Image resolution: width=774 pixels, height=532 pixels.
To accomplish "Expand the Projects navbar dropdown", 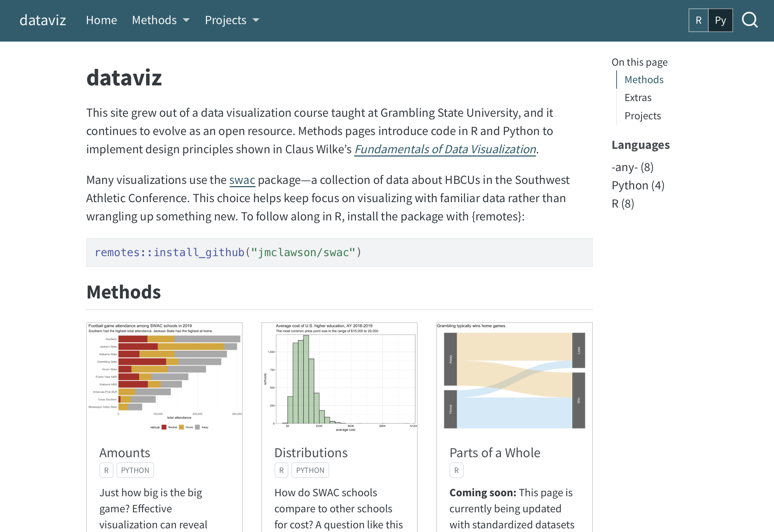I will pos(232,20).
